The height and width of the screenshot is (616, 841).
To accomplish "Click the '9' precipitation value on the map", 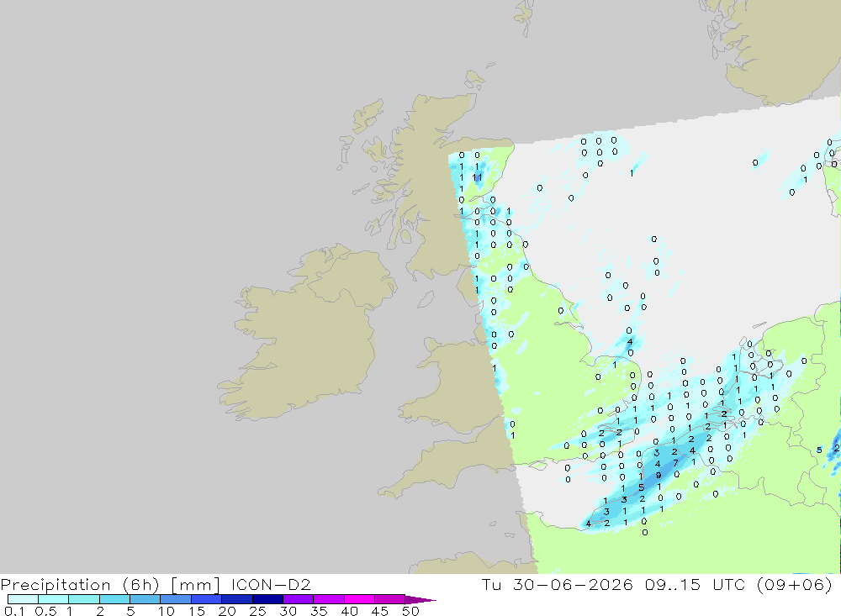I will coord(659,476).
